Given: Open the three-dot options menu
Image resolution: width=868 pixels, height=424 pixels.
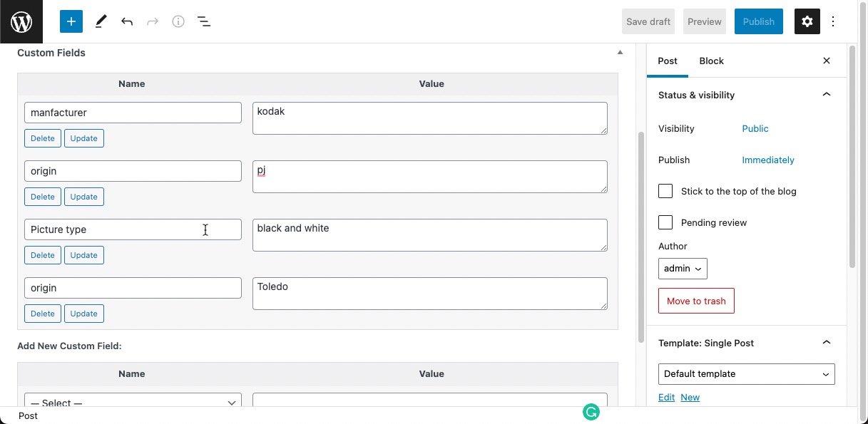Looking at the screenshot, I should [x=833, y=21].
